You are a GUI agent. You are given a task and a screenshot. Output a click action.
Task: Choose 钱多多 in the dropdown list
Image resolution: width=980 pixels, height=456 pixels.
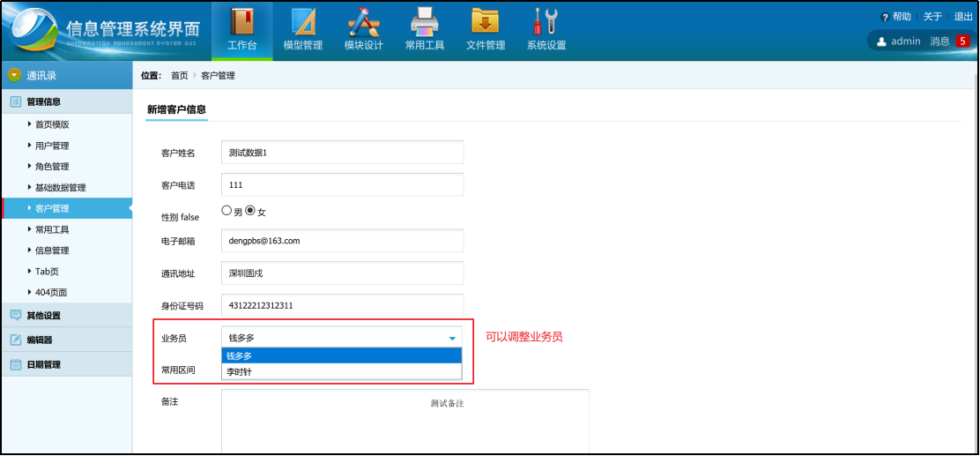[342, 356]
